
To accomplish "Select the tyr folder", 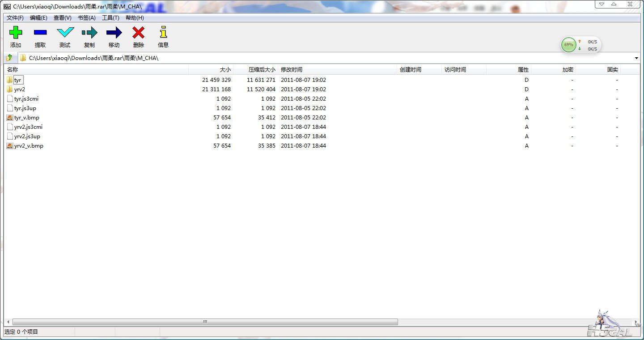I will click(x=17, y=80).
